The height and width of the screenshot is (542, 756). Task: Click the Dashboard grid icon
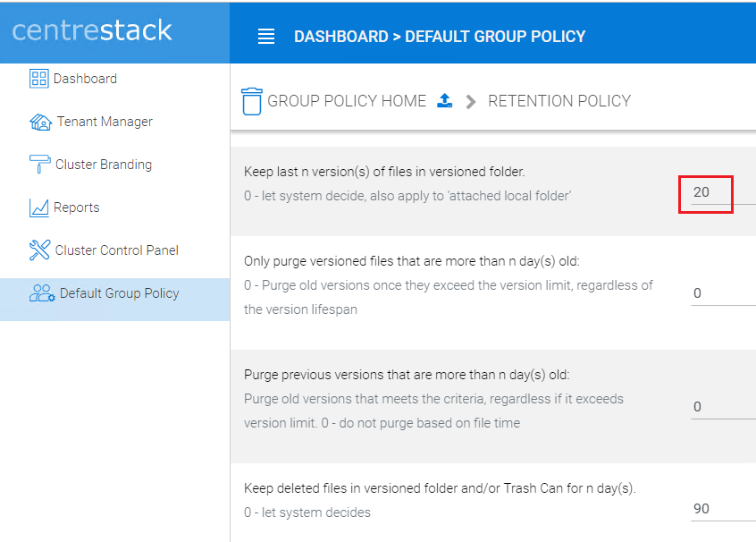pos(38,79)
